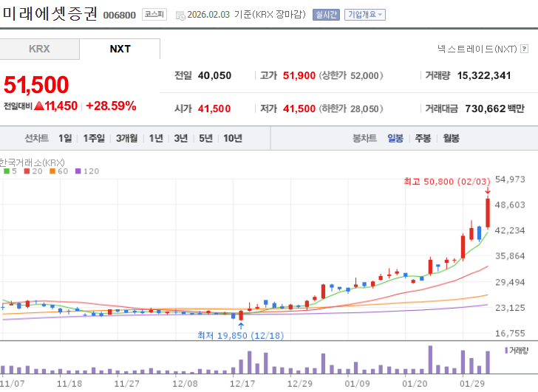Select the NXT tab
Screen dimensions: 538x392
(120, 49)
